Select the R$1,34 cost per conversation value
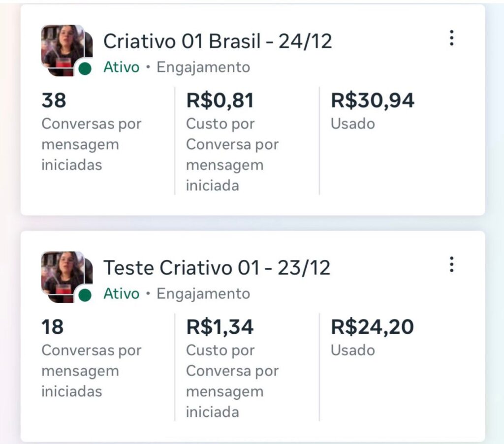This screenshot has width=504, height=444. tap(220, 327)
